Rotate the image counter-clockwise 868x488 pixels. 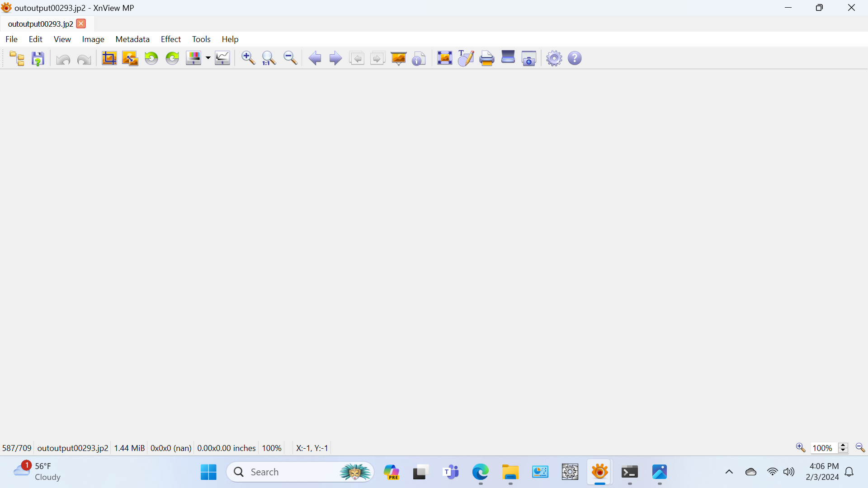(151, 58)
